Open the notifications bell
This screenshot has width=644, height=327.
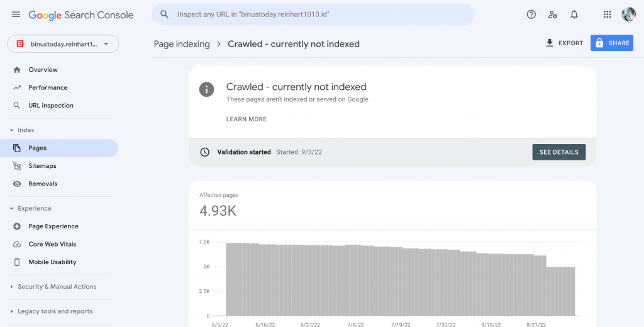click(x=574, y=14)
